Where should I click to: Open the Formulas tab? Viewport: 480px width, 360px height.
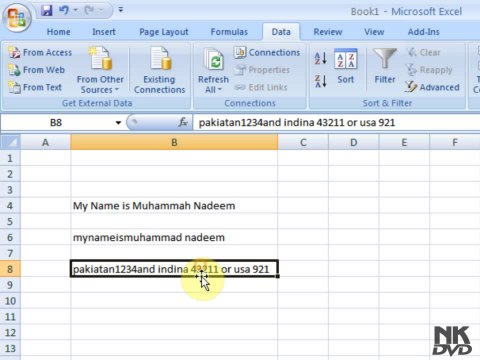(229, 32)
